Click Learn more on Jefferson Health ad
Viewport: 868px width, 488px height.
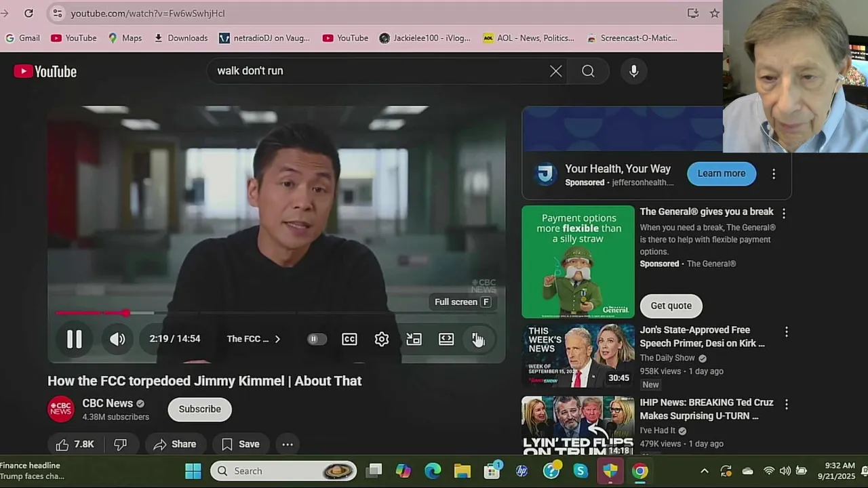point(722,174)
